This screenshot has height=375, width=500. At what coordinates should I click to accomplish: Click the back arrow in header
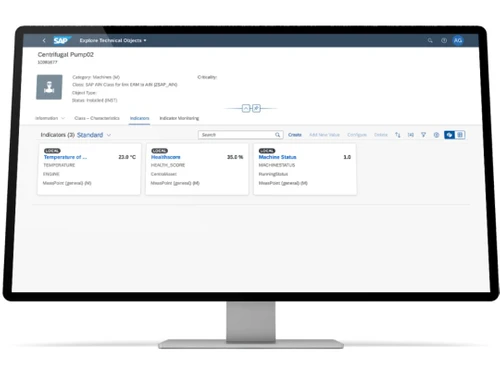point(44,40)
